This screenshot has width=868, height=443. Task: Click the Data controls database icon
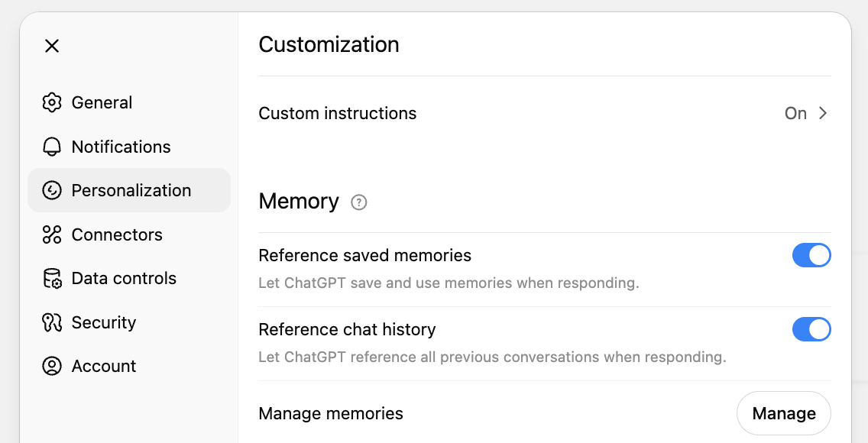(x=52, y=278)
